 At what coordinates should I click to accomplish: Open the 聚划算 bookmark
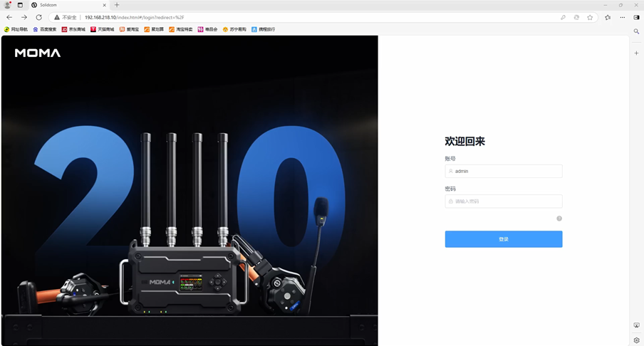point(154,30)
